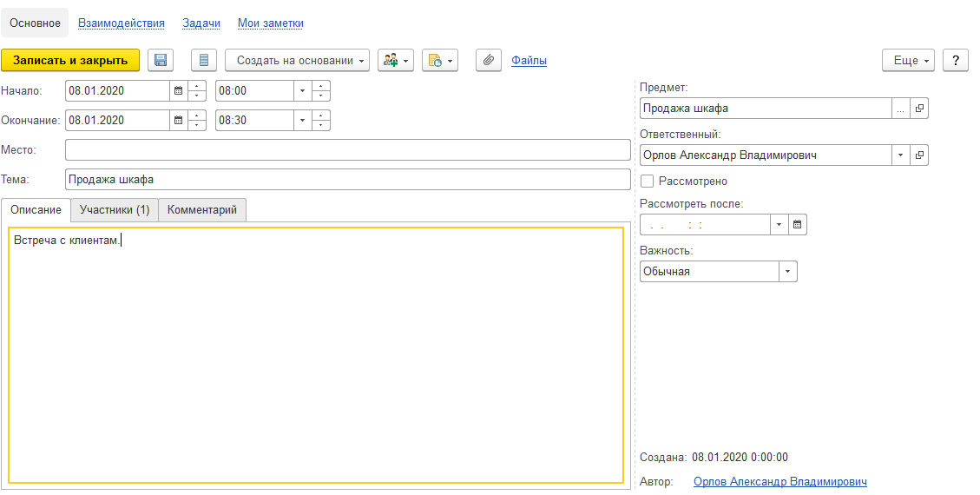Click the document list icon in toolbar
980x495 pixels.
(204, 60)
